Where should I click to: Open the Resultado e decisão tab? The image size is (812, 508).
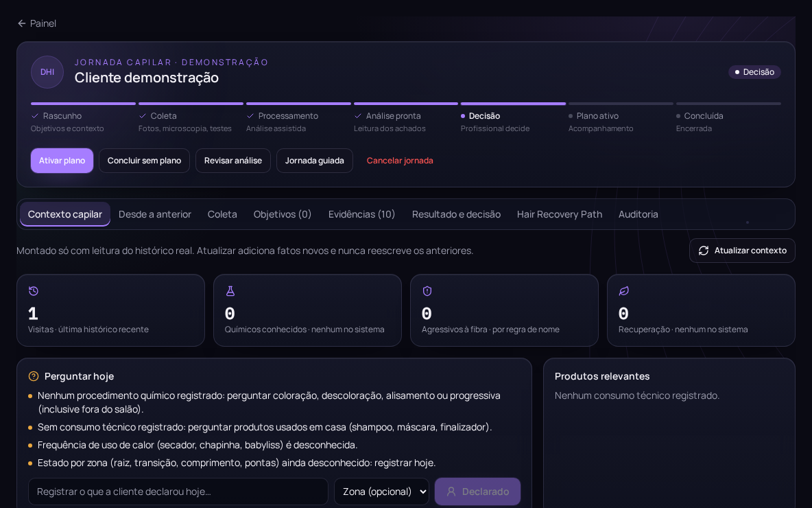(456, 214)
